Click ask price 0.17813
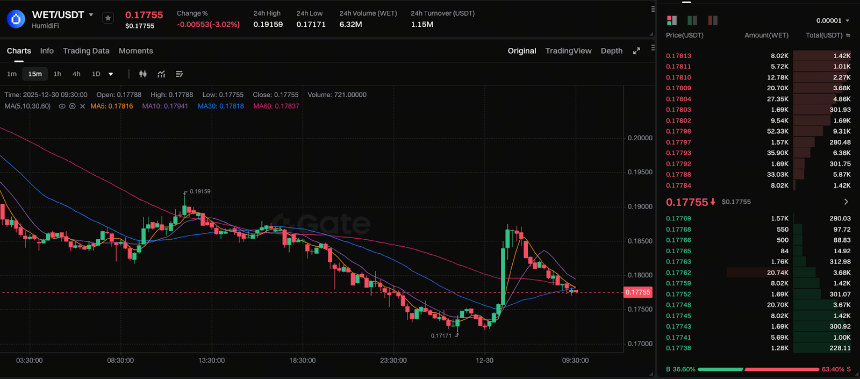This screenshot has width=860, height=379. (x=678, y=56)
